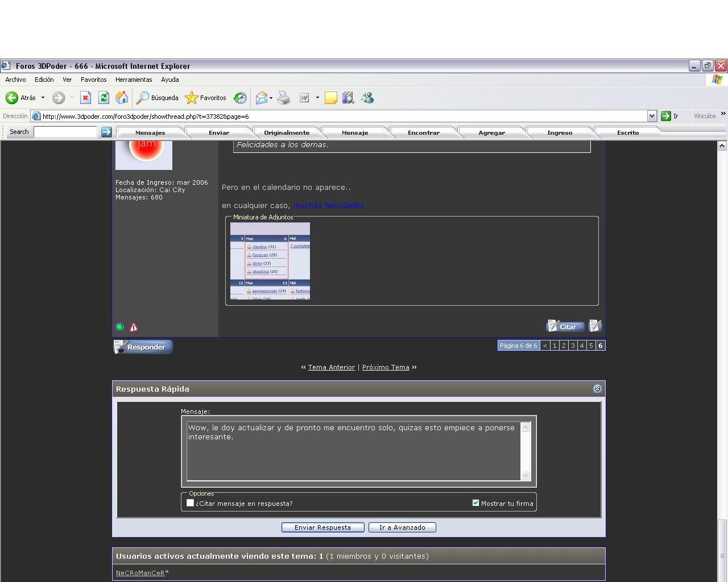Expand the Mail options dropdown arrow
Image resolution: width=728 pixels, height=582 pixels.
271,98
